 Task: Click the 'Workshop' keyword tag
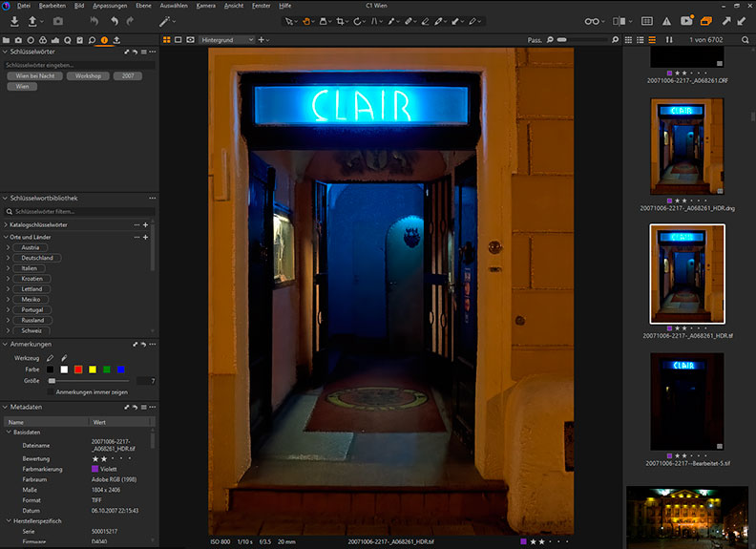[88, 76]
